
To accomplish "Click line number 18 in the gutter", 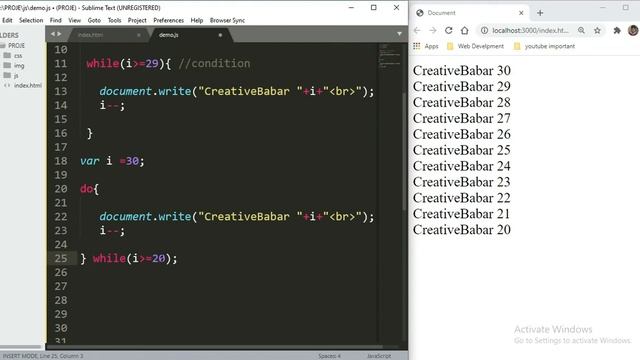I will pos(61,161).
